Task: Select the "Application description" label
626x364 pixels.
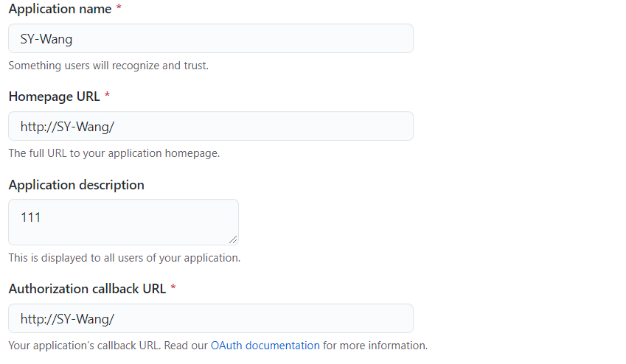Action: (x=76, y=185)
